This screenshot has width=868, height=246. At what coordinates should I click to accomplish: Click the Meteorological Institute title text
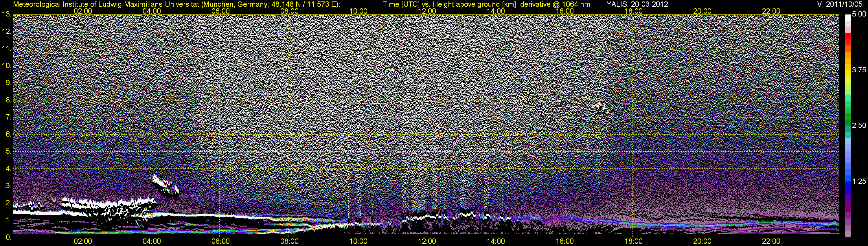[x=176, y=4]
